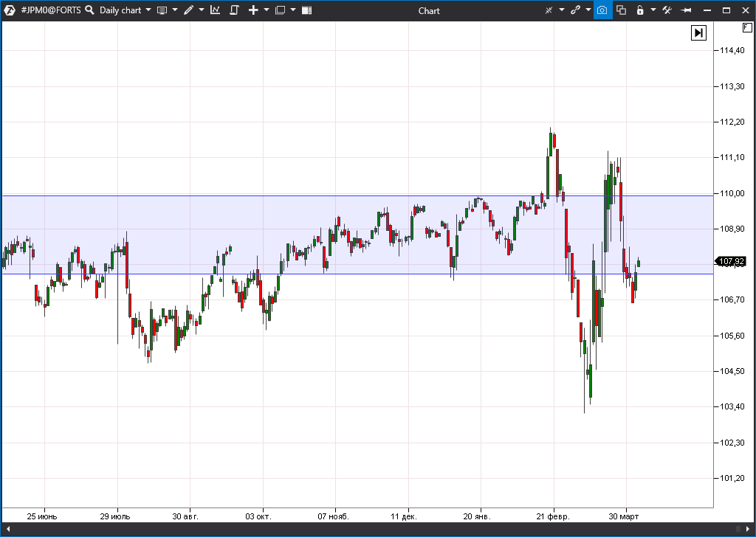
Task: Pin the window with pushpin icon
Action: tap(686, 10)
